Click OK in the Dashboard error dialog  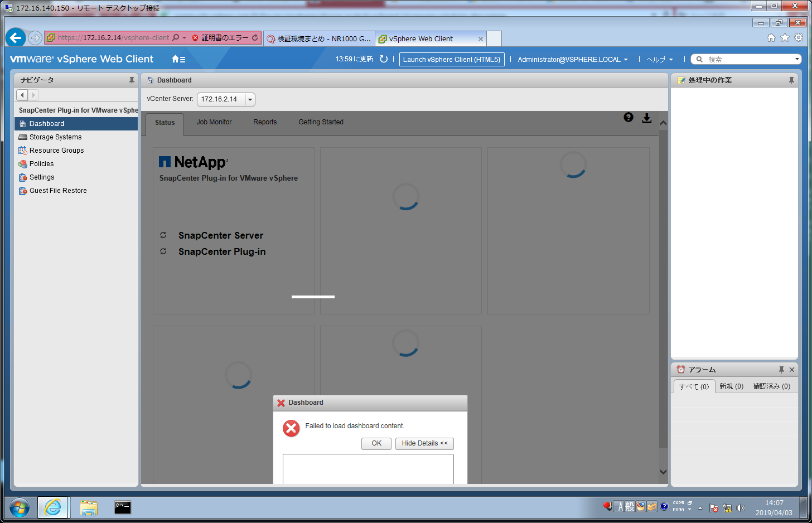tap(376, 443)
